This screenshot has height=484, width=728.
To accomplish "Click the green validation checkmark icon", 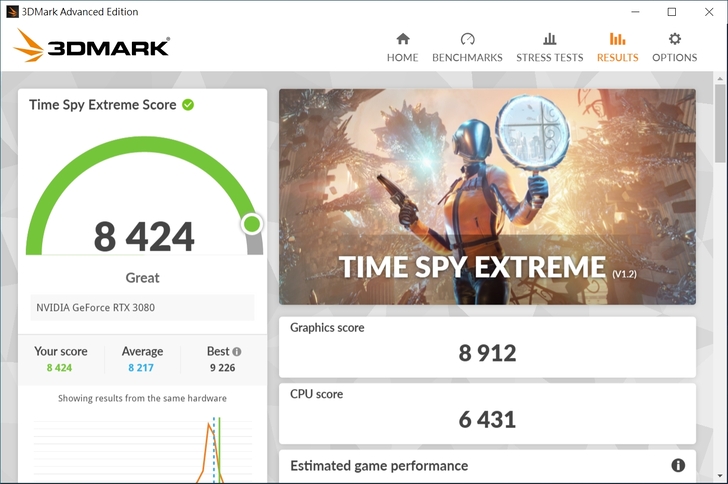I will point(188,105).
